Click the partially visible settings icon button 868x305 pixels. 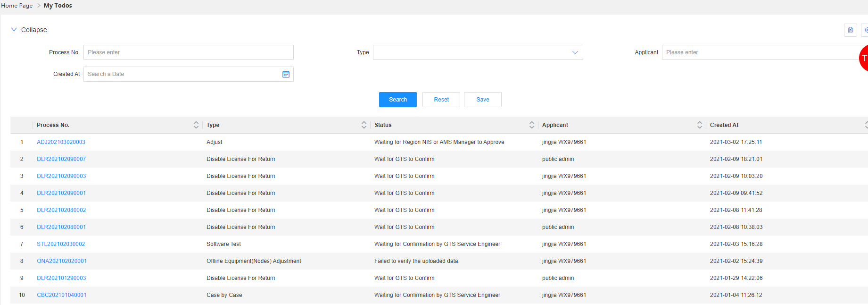pyautogui.click(x=865, y=30)
